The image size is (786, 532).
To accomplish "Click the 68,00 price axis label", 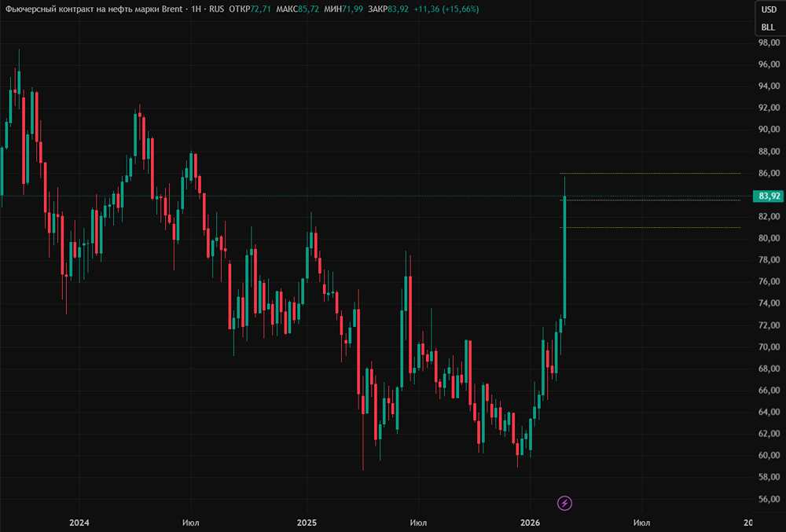I will tap(769, 369).
